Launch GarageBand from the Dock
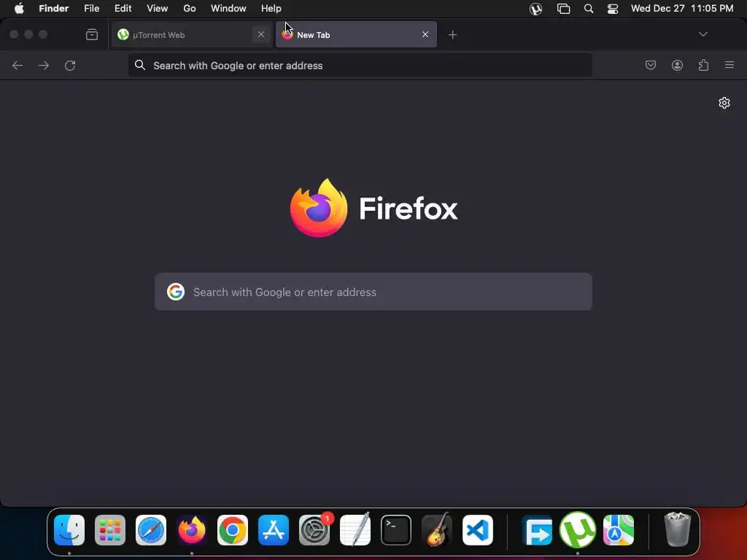The height and width of the screenshot is (560, 747). tap(437, 529)
